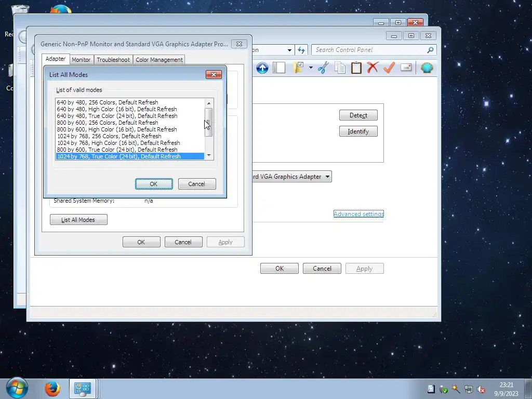
Task: Click Apply in adapter properties dialog
Action: pyautogui.click(x=225, y=242)
